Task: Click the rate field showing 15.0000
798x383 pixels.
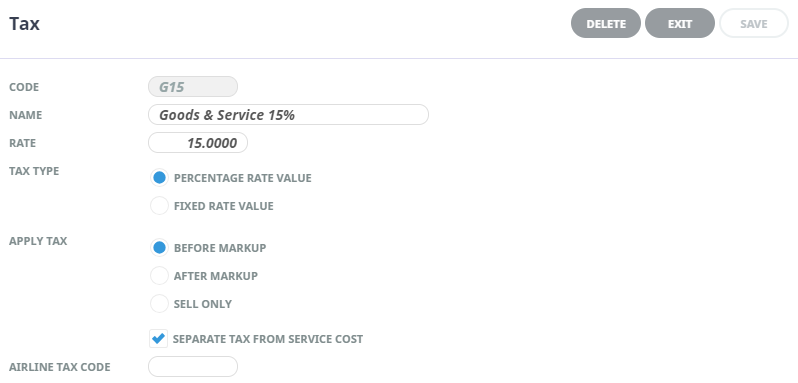Action: 198,142
